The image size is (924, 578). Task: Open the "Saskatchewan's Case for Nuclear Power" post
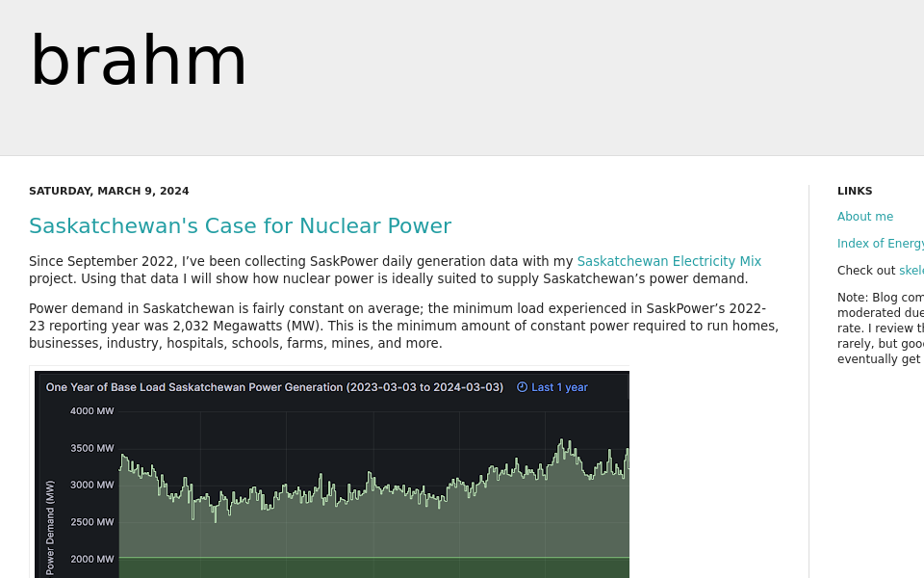pos(240,226)
